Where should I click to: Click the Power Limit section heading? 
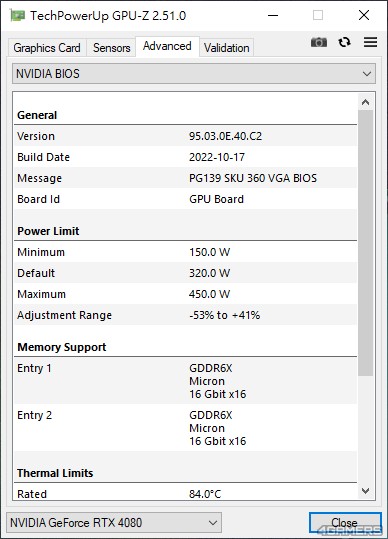click(48, 231)
